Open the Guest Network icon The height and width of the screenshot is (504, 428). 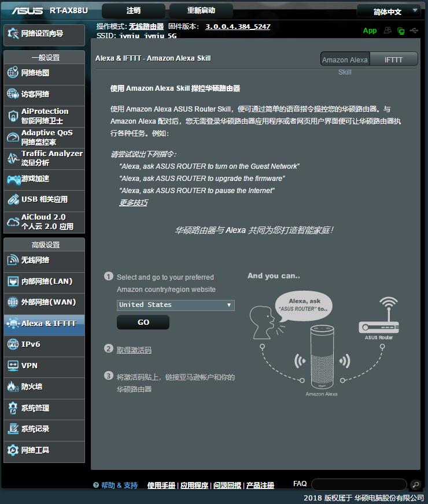click(x=13, y=94)
